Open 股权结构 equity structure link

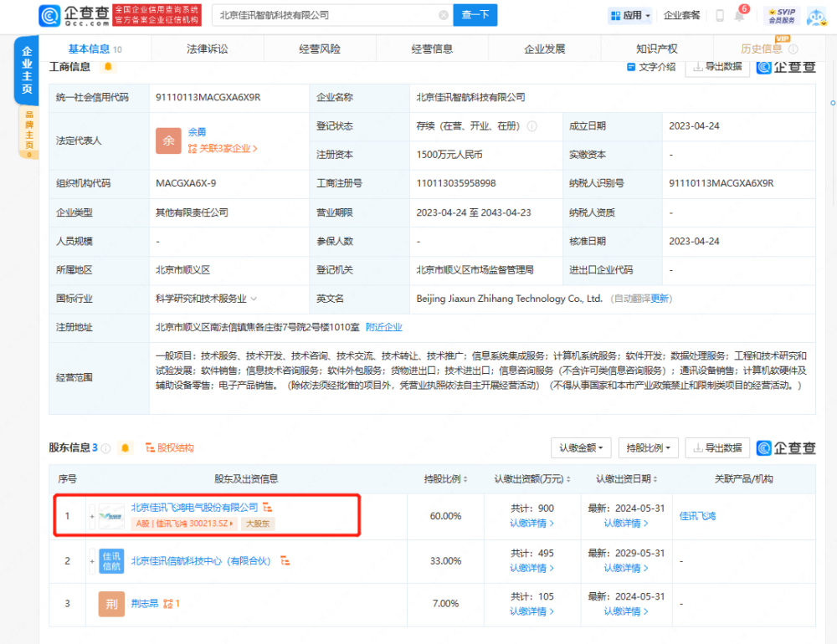pyautogui.click(x=170, y=447)
